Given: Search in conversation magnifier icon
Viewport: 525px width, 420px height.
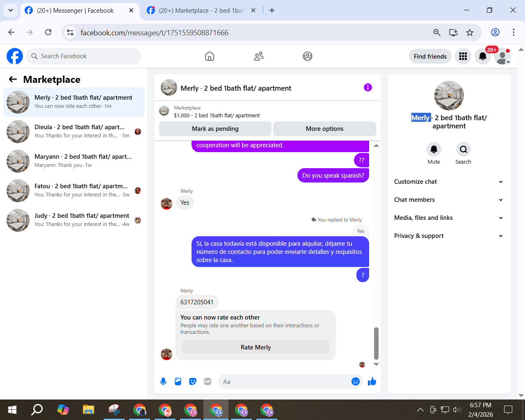Looking at the screenshot, I should coord(463,149).
